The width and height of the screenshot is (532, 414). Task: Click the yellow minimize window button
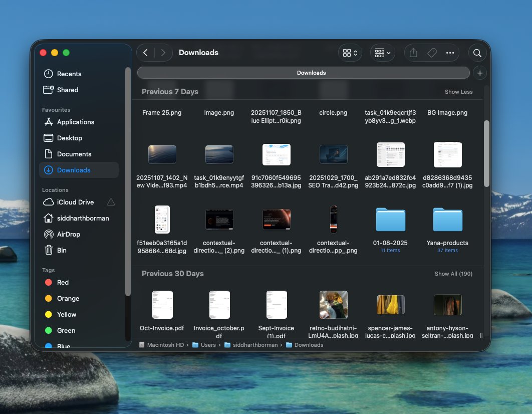coord(55,53)
